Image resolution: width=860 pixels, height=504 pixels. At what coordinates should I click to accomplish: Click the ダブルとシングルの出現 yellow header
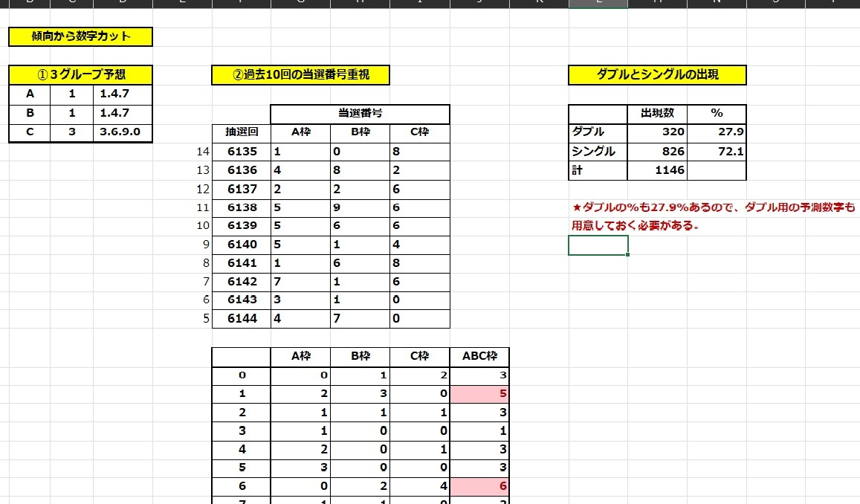(x=657, y=75)
